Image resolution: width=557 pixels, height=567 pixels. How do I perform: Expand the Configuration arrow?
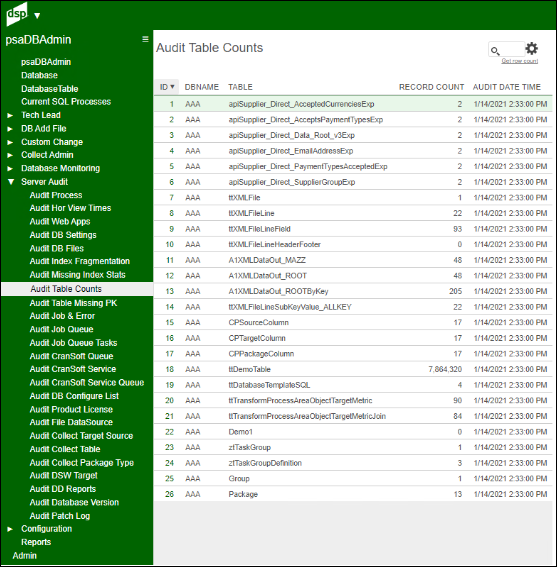10,529
